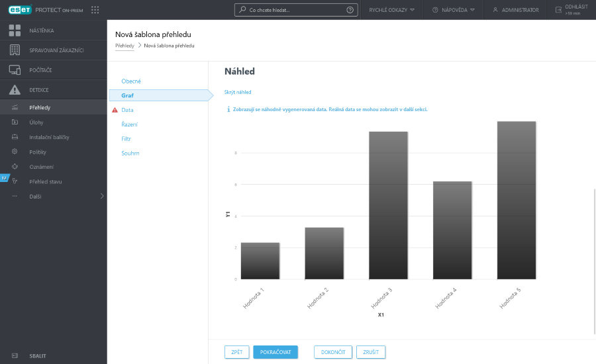Viewport: 596px width, 364px height.
Task: Click the Další three dots icon
Action: click(15, 196)
